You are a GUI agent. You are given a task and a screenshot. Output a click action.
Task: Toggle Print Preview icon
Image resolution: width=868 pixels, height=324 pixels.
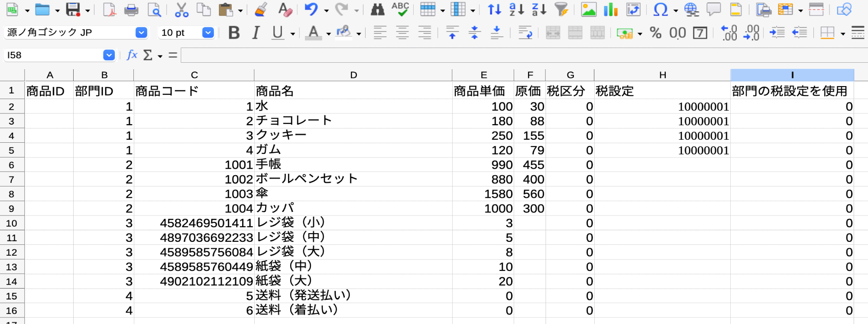[x=154, y=10]
